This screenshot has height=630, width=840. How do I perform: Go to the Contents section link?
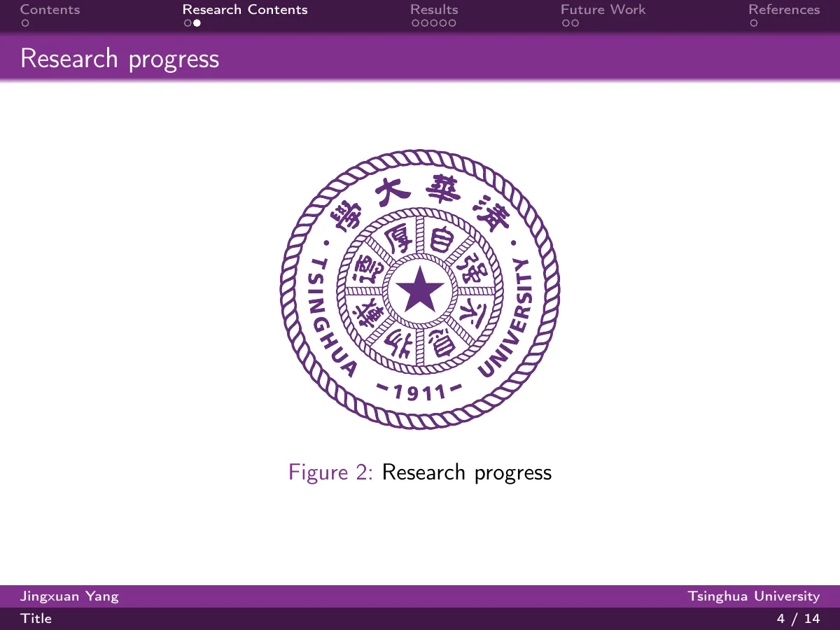click(50, 10)
